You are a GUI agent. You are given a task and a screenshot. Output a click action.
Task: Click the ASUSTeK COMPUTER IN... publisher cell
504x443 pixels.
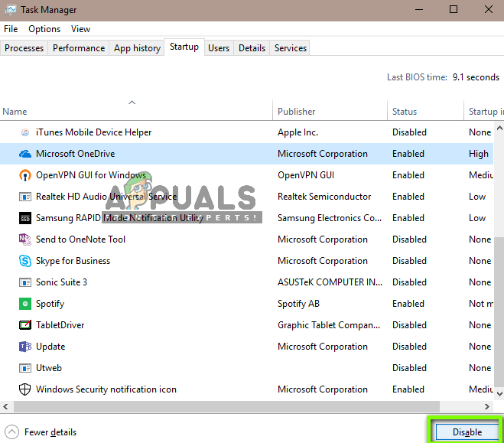(330, 282)
